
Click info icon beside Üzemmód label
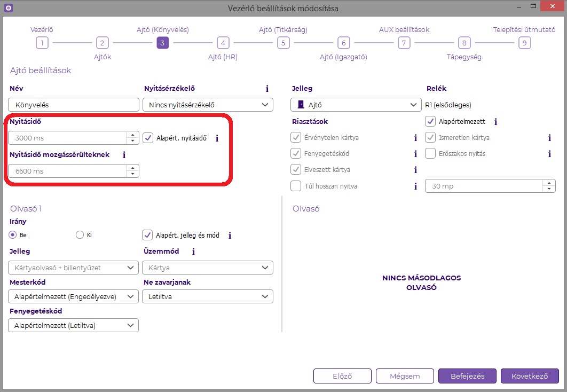click(193, 251)
